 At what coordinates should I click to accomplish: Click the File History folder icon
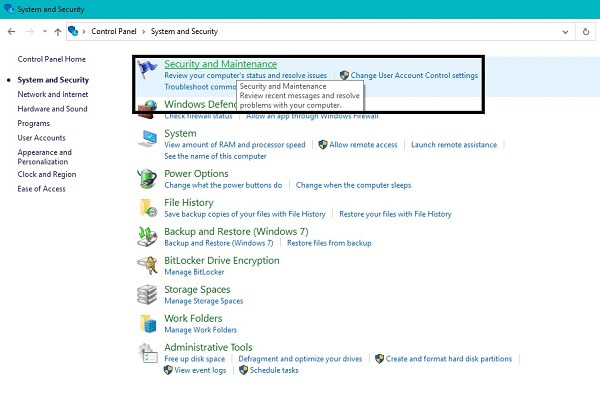click(x=148, y=208)
